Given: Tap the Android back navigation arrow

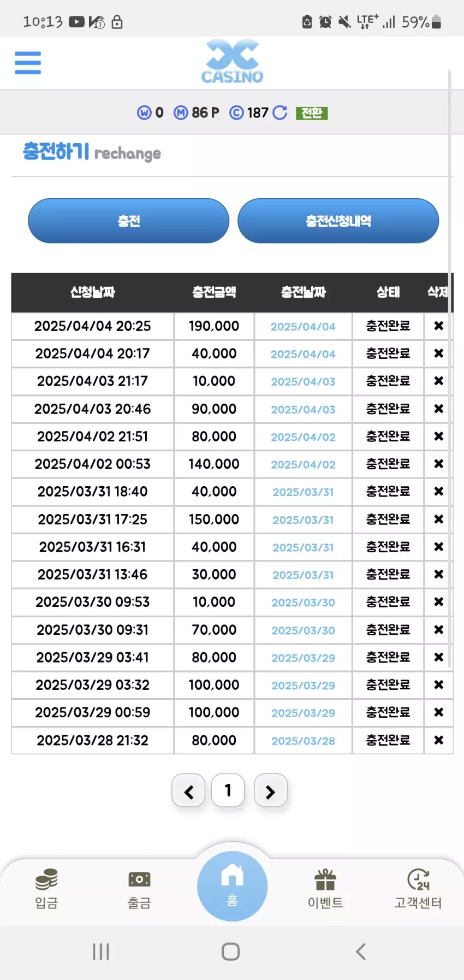Looking at the screenshot, I should point(361,952).
